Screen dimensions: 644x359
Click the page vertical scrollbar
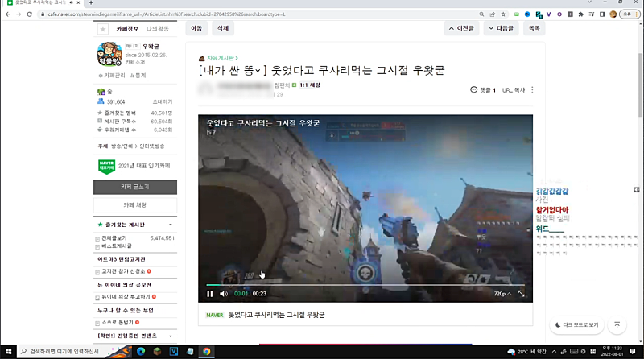click(640, 85)
